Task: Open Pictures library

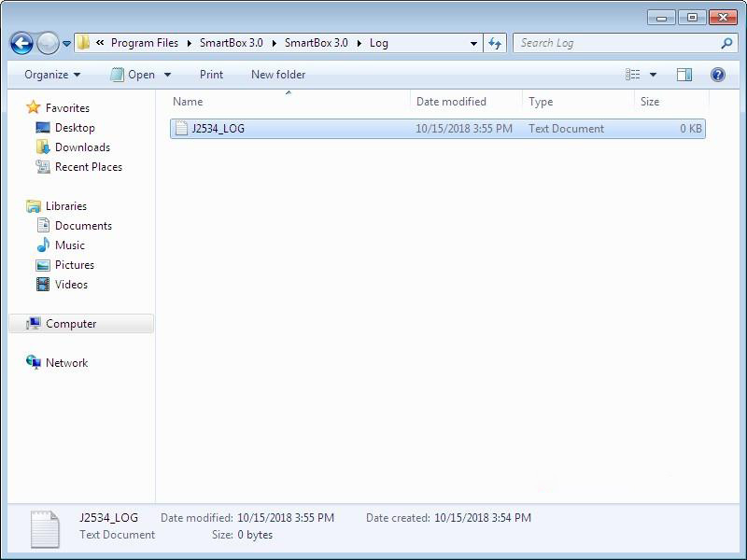Action: coord(75,265)
